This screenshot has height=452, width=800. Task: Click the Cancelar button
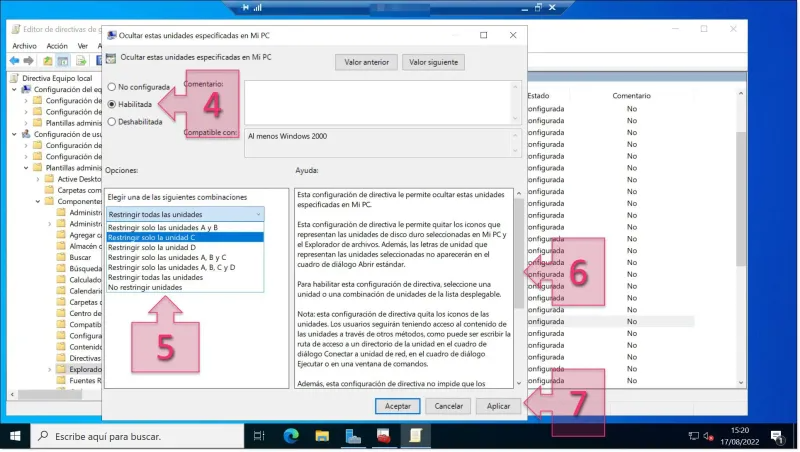(448, 406)
